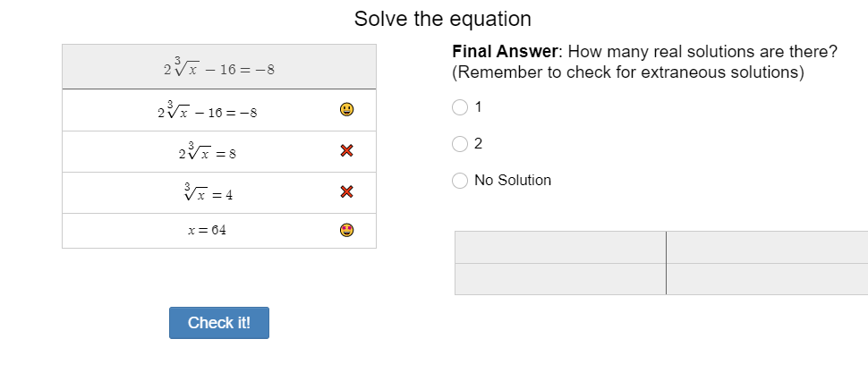This screenshot has width=868, height=390.
Task: Select the radio button for 1
Action: (x=460, y=107)
